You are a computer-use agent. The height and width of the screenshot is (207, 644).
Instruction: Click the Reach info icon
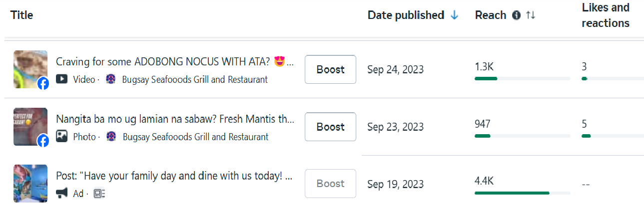coord(517,15)
